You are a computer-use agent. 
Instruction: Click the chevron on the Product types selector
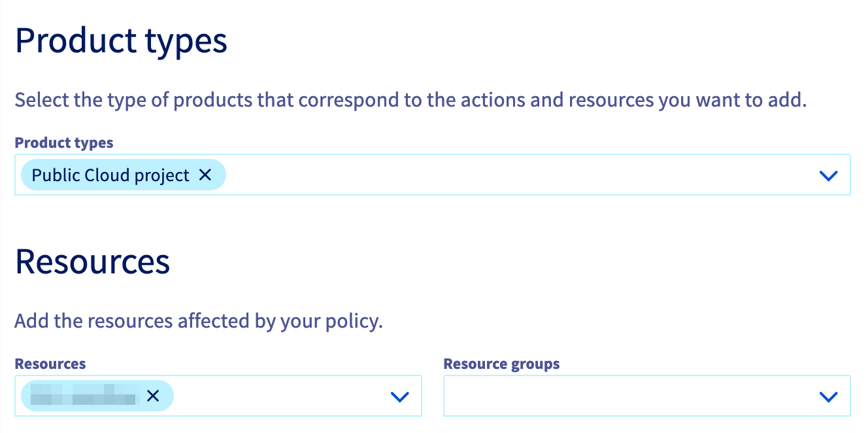(x=828, y=175)
